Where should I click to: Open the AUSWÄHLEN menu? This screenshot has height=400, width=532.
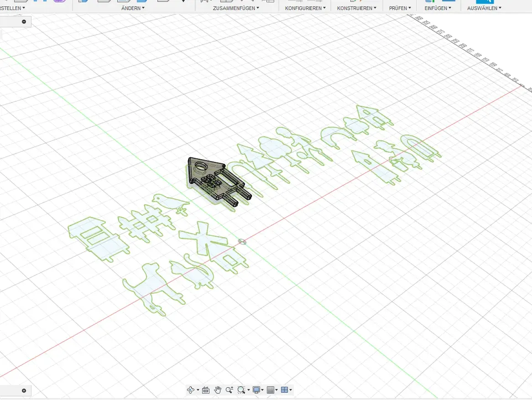click(484, 8)
